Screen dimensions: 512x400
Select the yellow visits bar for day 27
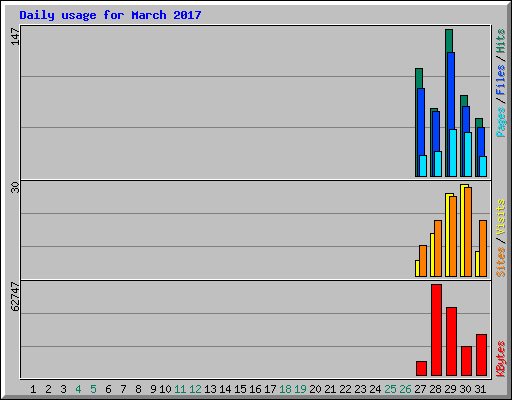(417, 268)
